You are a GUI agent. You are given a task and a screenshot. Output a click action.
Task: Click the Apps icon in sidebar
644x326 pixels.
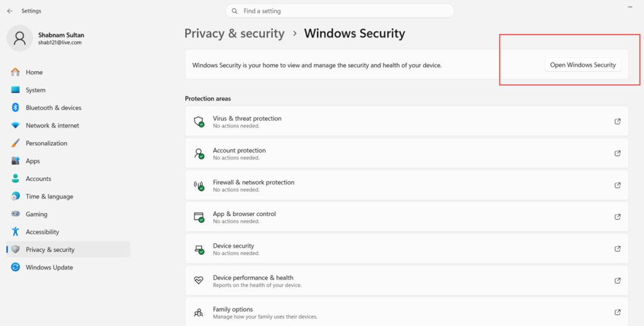point(15,161)
